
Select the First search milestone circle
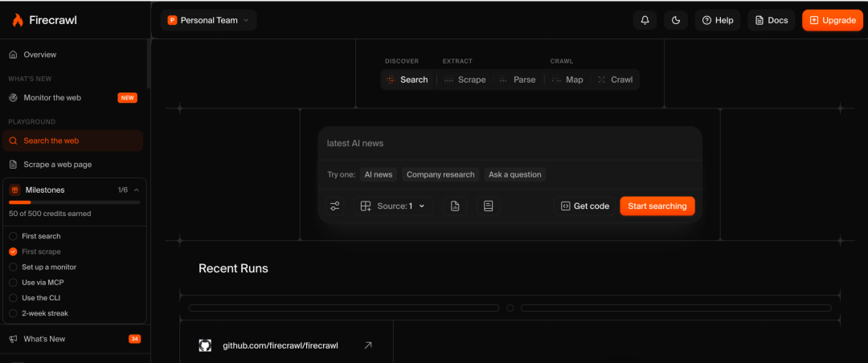click(x=14, y=236)
